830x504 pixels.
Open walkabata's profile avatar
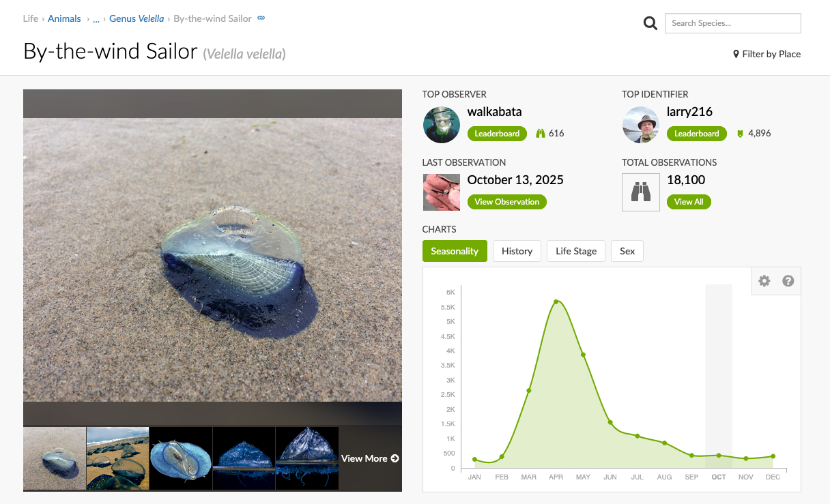click(x=441, y=125)
